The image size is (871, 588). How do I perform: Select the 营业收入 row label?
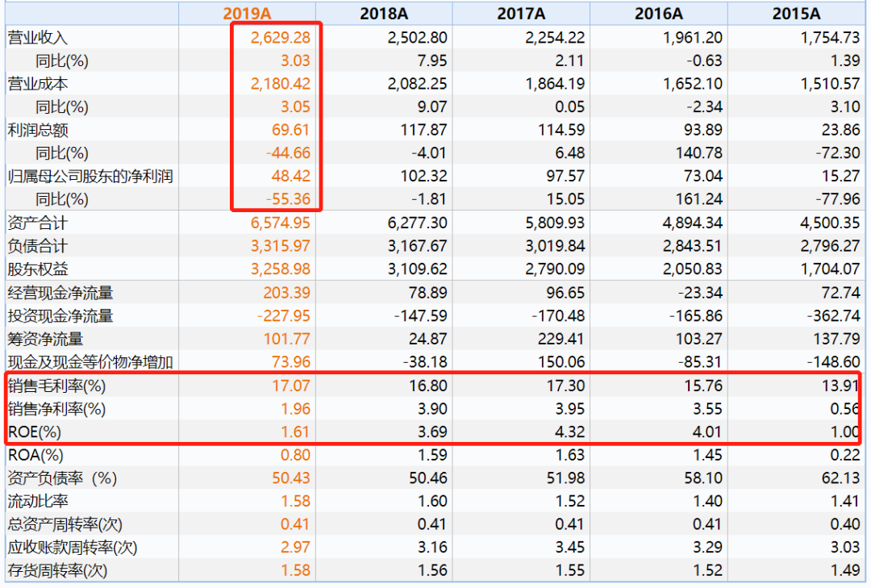(38, 37)
